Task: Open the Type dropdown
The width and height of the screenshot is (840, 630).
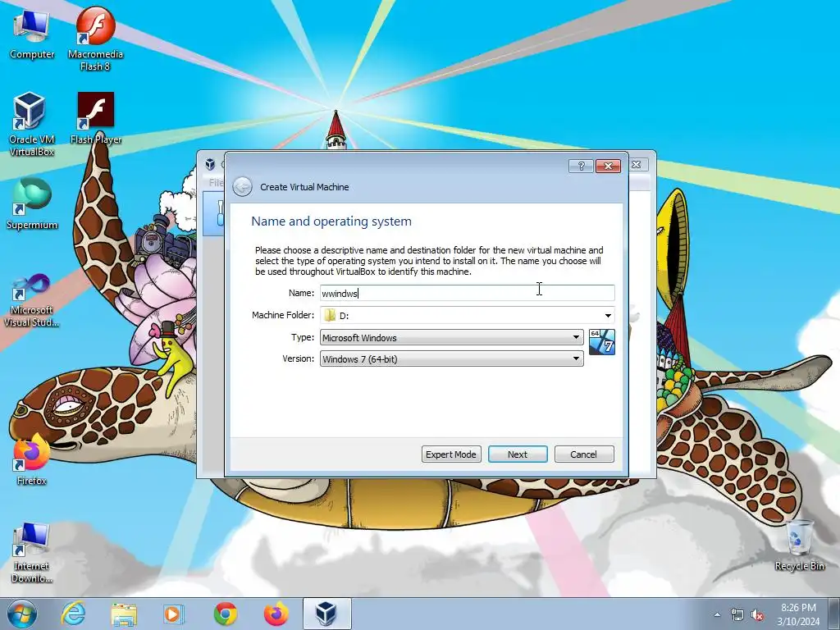Action: click(452, 337)
